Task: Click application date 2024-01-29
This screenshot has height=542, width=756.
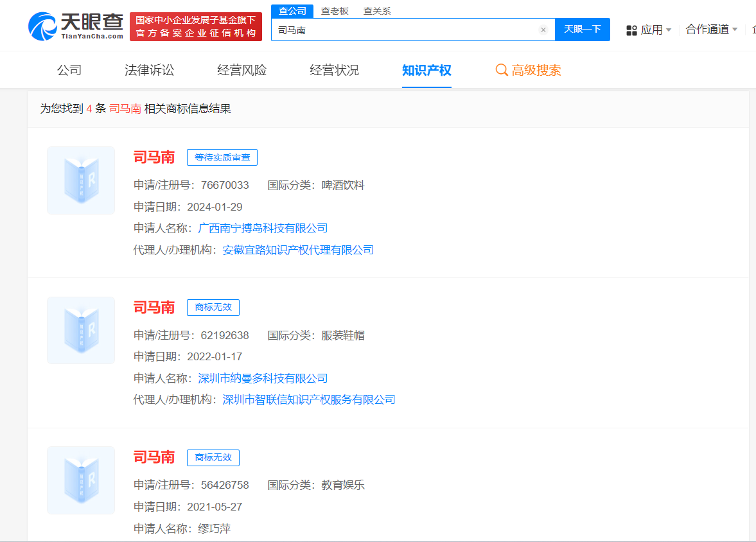Action: pos(215,207)
